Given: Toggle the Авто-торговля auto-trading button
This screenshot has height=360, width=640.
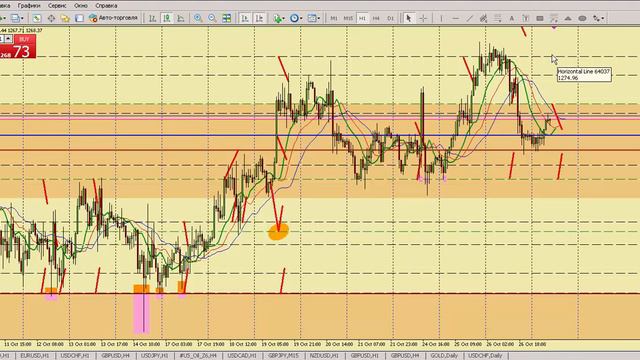Looking at the screenshot, I should pyautogui.click(x=113, y=18).
